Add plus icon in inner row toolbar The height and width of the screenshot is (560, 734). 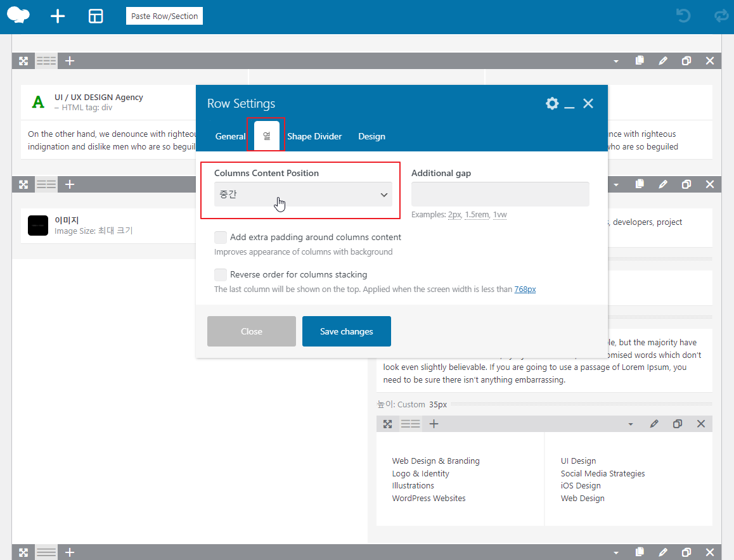434,424
